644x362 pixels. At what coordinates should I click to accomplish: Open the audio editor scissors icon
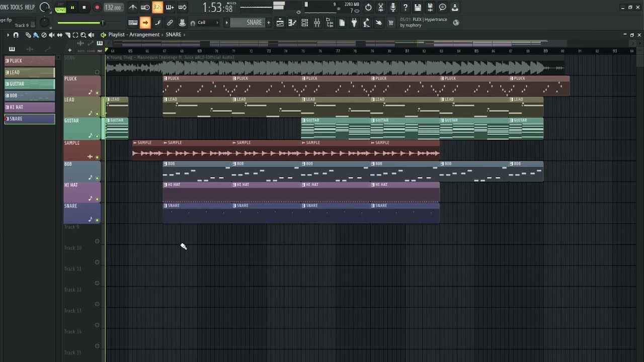381,7
